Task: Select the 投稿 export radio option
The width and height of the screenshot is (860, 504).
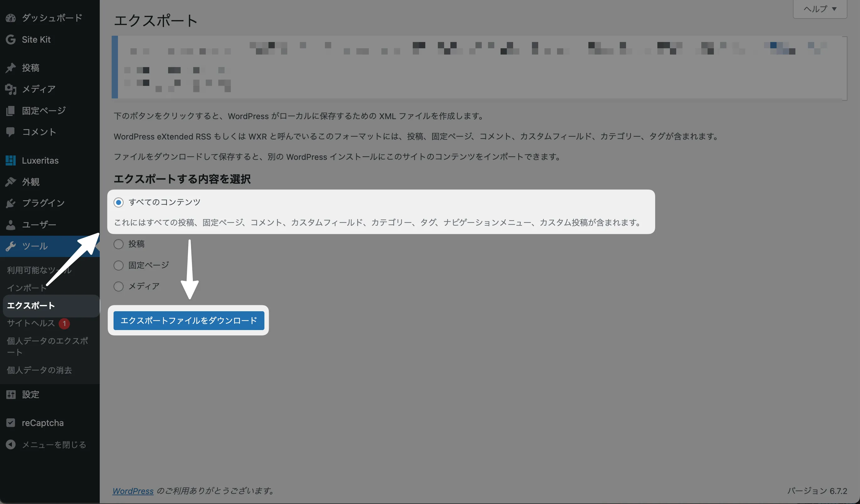Action: (x=119, y=244)
